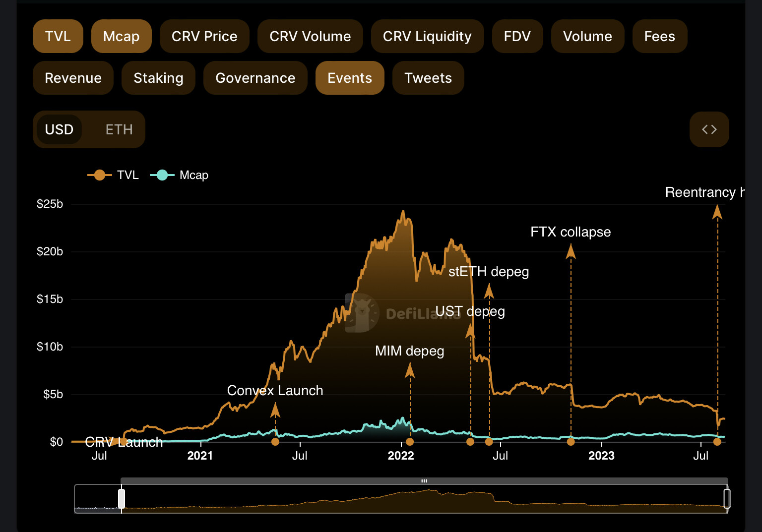The width and height of the screenshot is (762, 532).
Task: Click the right range slider handle
Action: [727, 499]
